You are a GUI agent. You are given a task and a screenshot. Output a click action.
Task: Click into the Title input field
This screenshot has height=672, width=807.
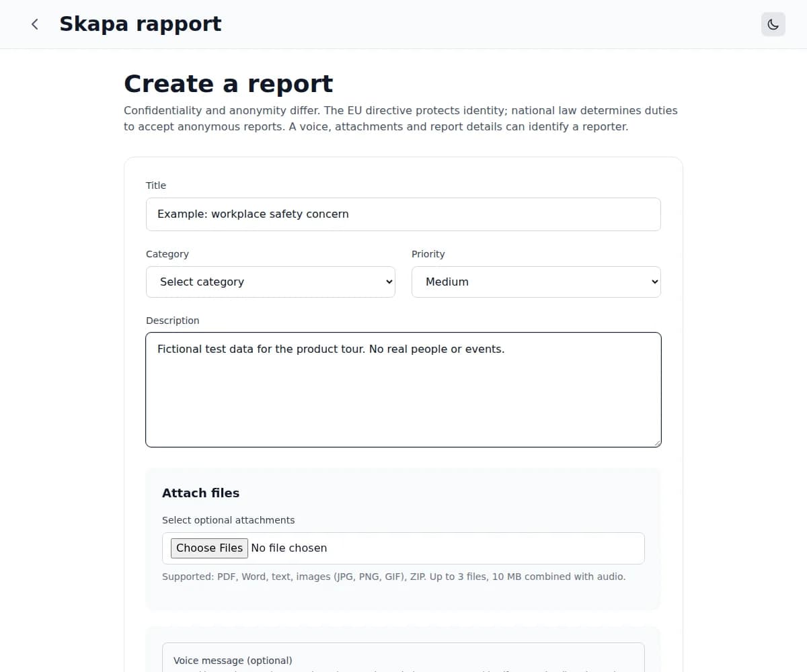[x=403, y=214]
